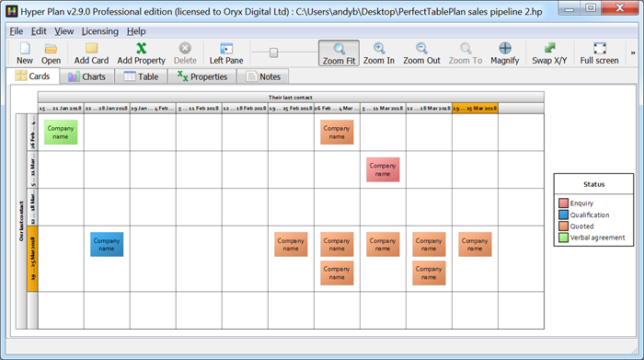Expand toolbar overflow chevron
This screenshot has height=360, width=644.
(x=633, y=53)
